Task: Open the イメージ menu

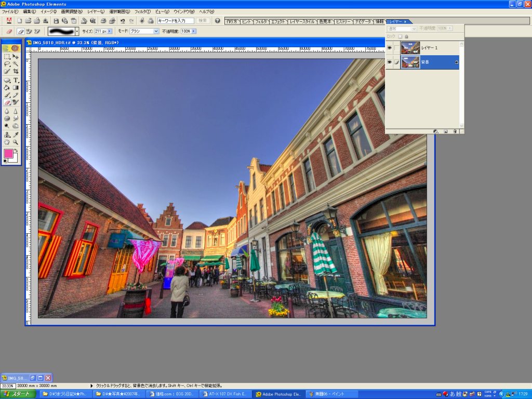Action: [48, 11]
